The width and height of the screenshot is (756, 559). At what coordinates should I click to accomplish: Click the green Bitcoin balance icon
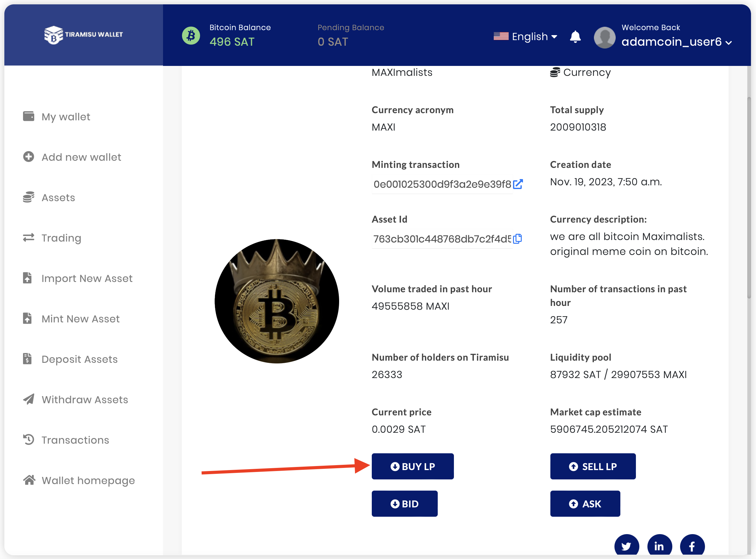191,35
